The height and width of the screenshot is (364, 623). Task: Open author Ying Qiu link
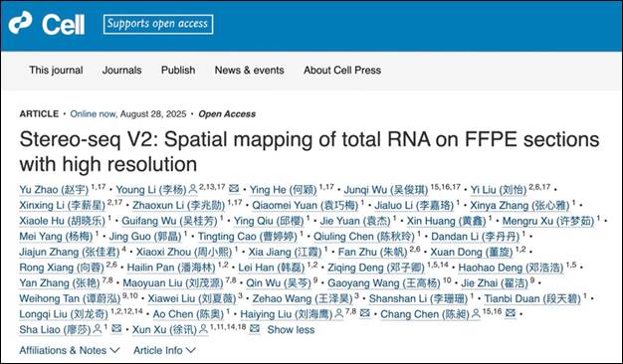coord(269,221)
